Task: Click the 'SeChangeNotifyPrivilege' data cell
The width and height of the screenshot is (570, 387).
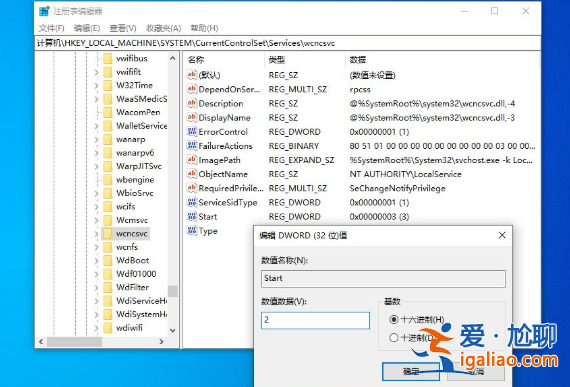Action: [397, 189]
